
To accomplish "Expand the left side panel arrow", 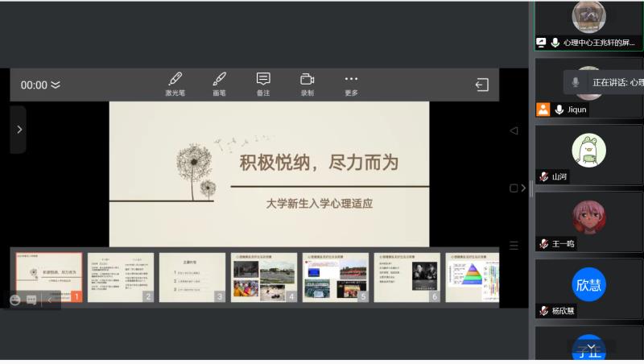I will tap(19, 130).
